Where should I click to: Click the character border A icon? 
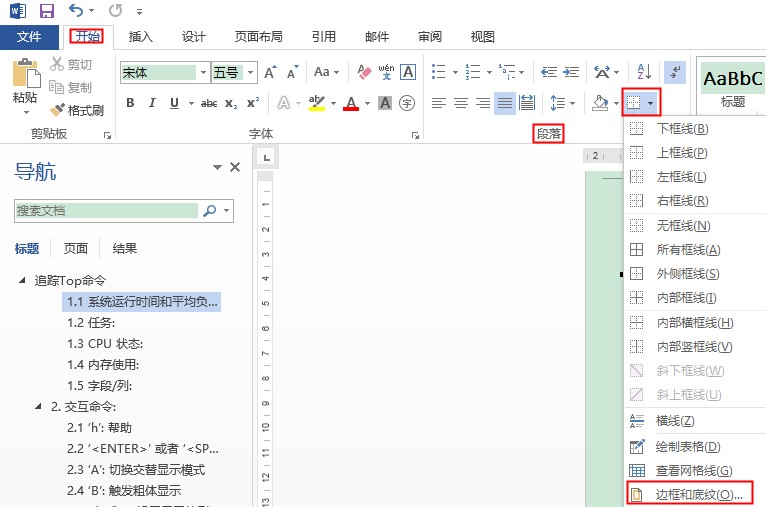(x=408, y=72)
